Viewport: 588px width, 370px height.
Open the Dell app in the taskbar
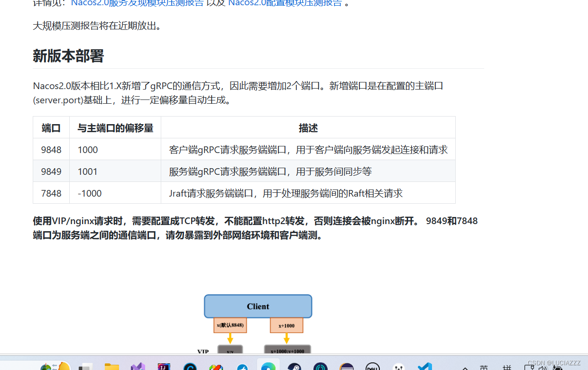pos(373,367)
